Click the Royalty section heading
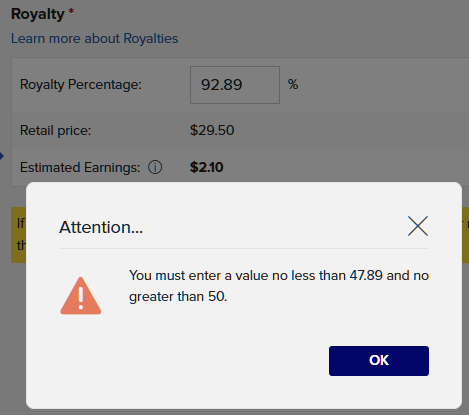469x415 pixels. point(38,14)
